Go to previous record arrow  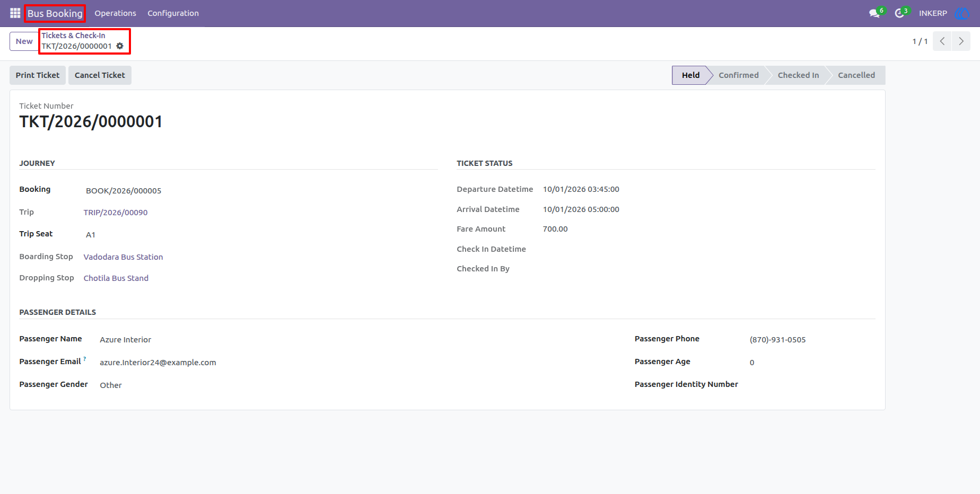pyautogui.click(x=942, y=41)
